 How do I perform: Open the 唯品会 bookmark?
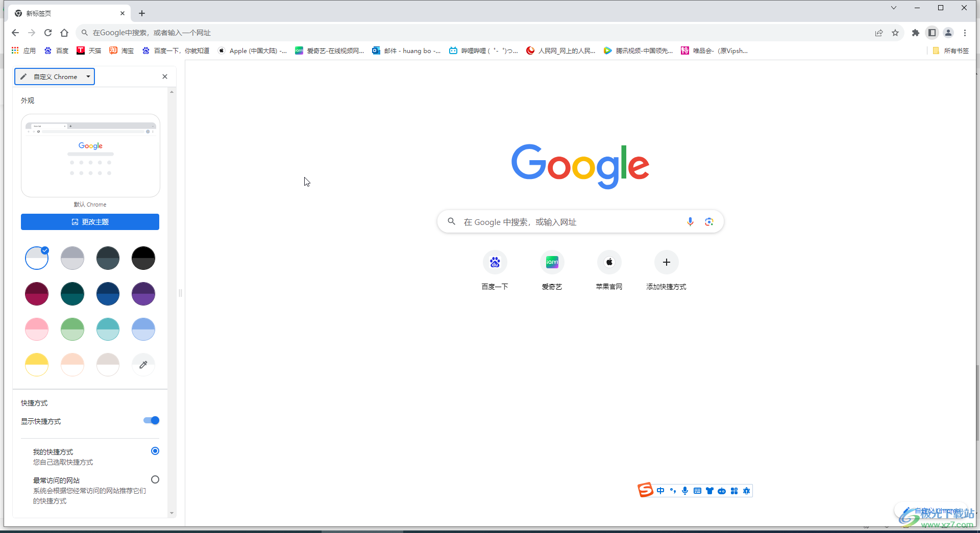tap(715, 50)
